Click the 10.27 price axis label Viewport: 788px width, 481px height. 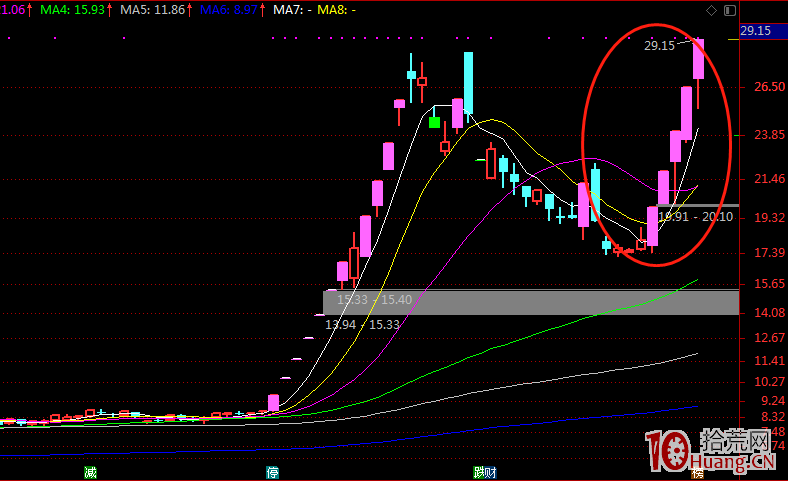pos(769,382)
